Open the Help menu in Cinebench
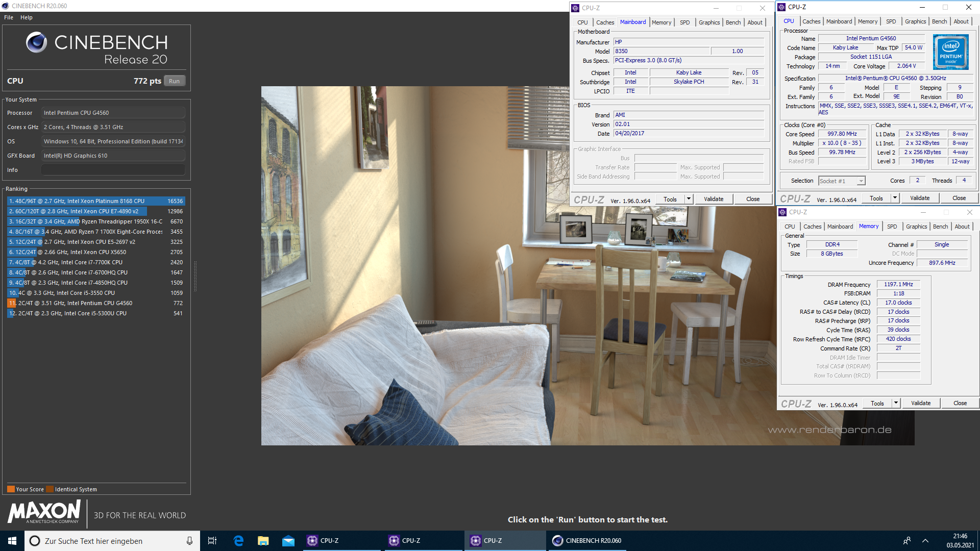The width and height of the screenshot is (980, 551). click(x=27, y=17)
